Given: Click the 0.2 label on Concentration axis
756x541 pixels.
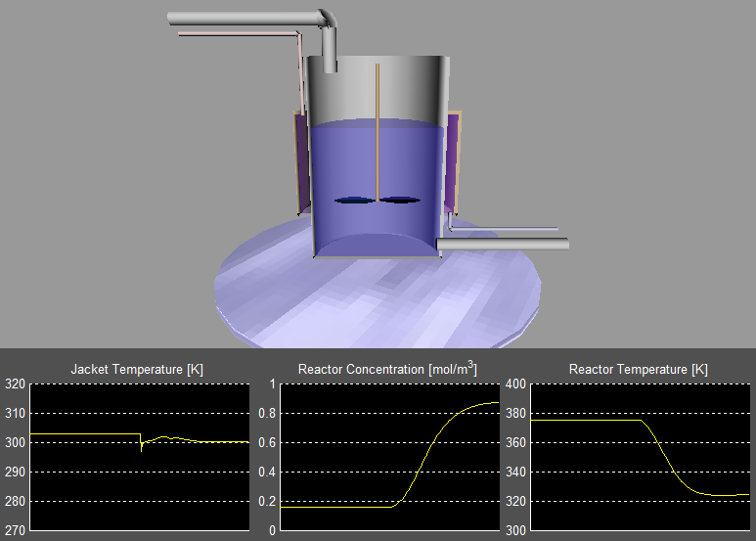Looking at the screenshot, I should click(267, 502).
